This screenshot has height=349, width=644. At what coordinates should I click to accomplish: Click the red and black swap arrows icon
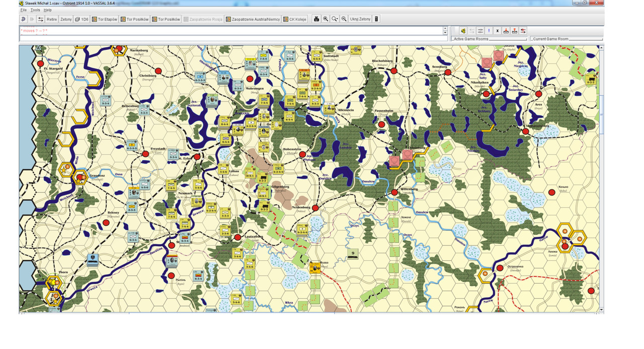pyautogui.click(x=523, y=31)
